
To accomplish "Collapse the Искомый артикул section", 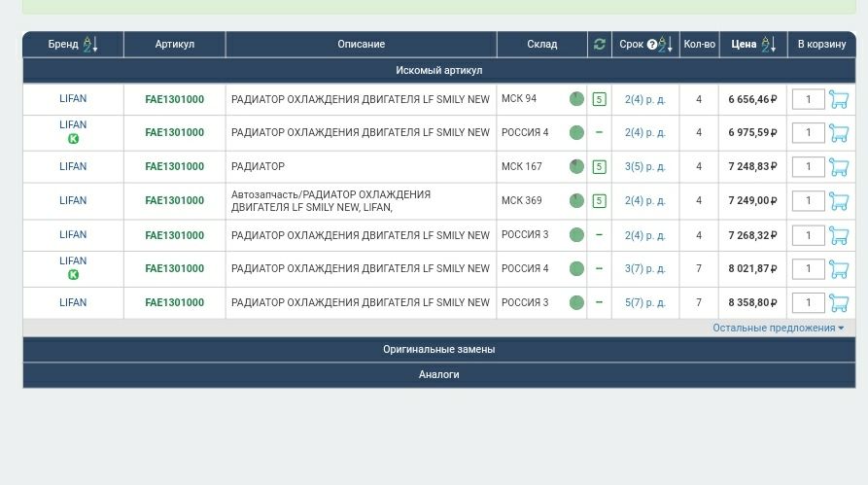I will [x=439, y=70].
